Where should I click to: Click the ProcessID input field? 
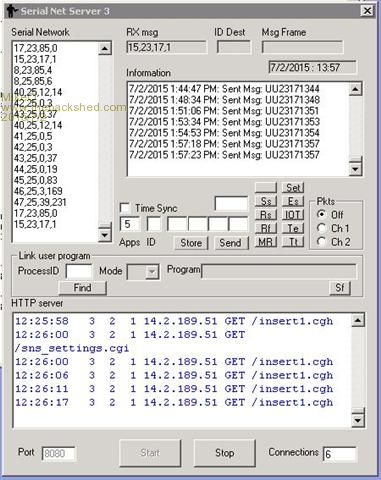[x=79, y=272]
